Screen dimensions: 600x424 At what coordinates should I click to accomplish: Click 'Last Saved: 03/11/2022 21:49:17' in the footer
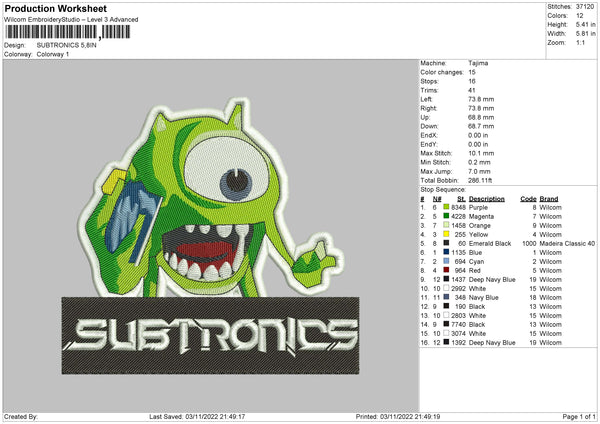[x=197, y=416]
